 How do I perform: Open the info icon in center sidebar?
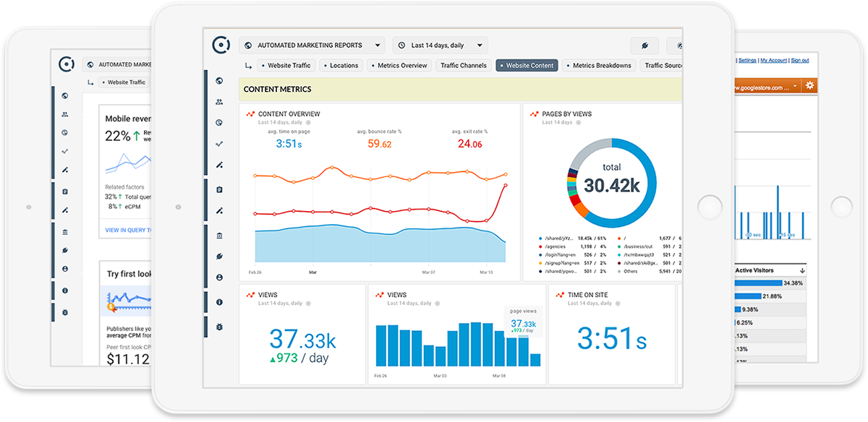219,302
